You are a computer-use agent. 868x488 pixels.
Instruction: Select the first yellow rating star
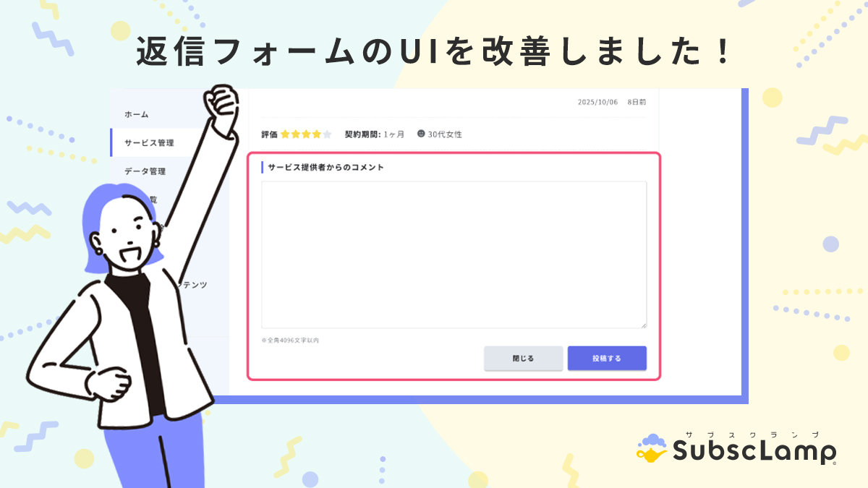tap(285, 134)
